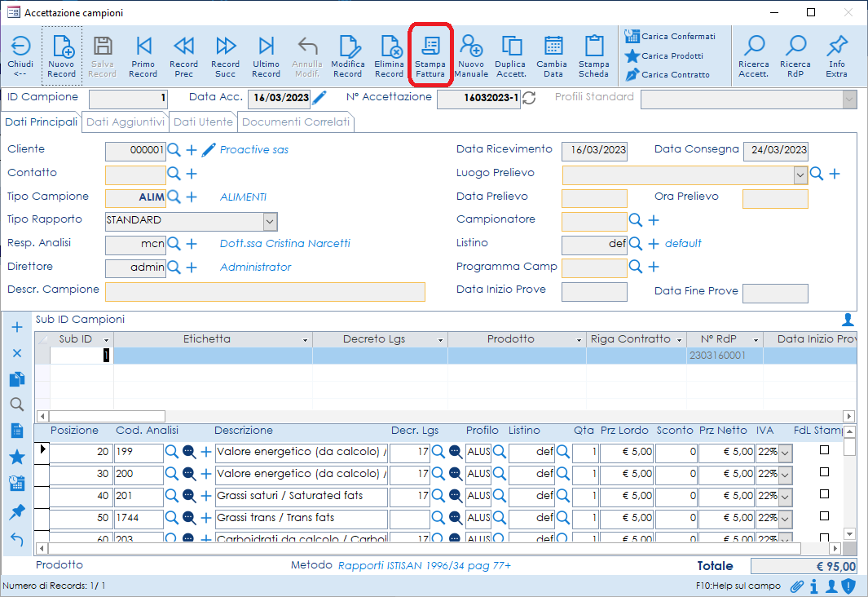Image resolution: width=868 pixels, height=597 pixels.
Task: Click Sub ID grid horizontal scroll right arrow
Action: [x=848, y=416]
